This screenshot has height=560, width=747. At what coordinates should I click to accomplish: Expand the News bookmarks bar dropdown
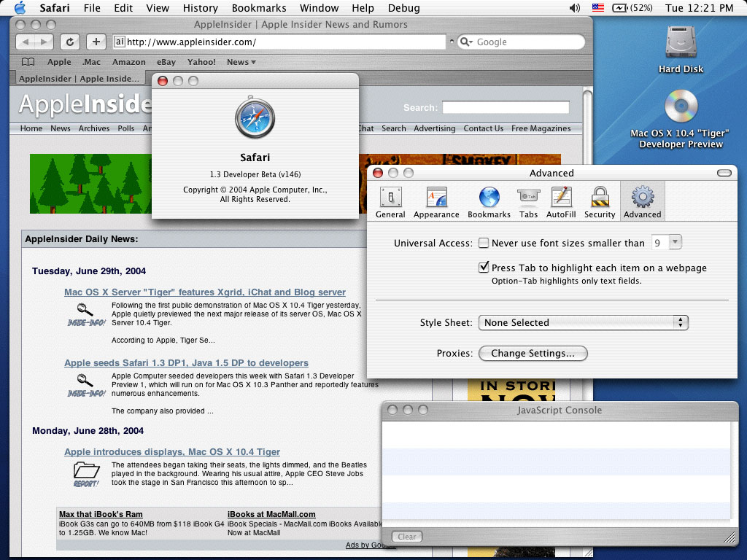[x=241, y=62]
